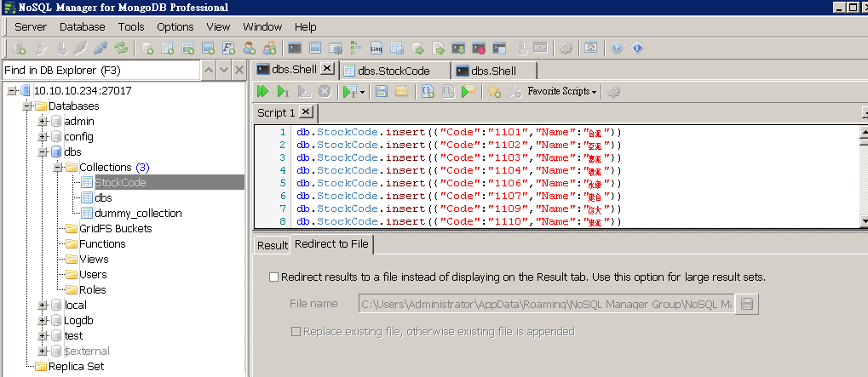Open the Server menu

31,26
